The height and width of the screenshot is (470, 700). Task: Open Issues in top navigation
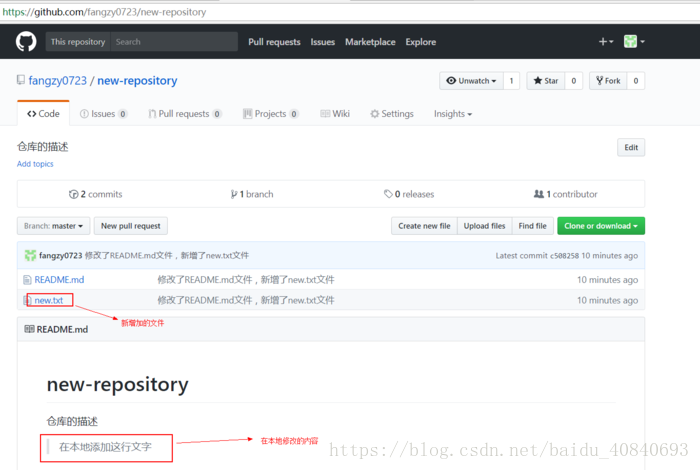coord(322,42)
